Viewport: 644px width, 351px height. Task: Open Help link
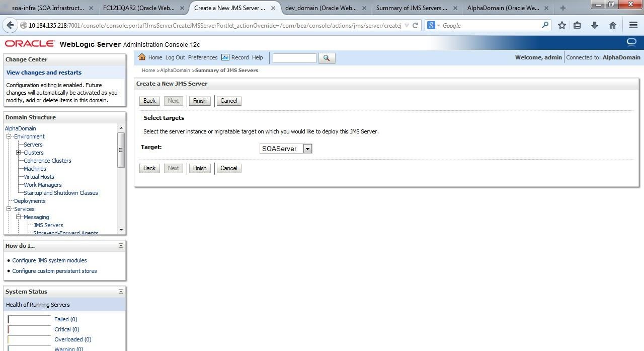(x=258, y=57)
